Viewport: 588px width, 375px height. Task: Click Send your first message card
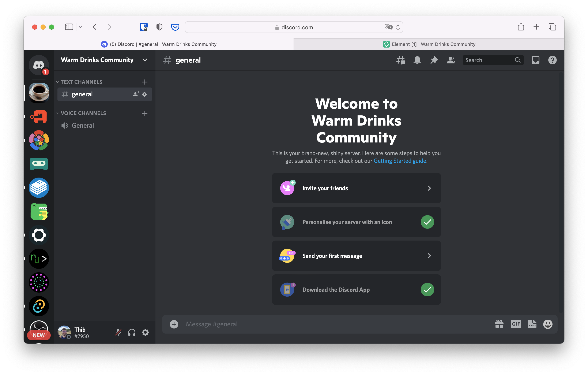356,256
